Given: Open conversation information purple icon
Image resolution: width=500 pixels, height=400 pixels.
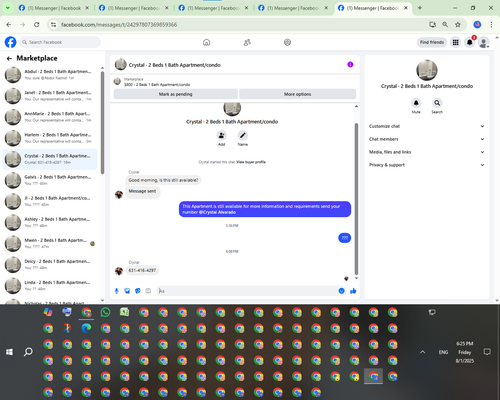Looking at the screenshot, I should pos(350,65).
